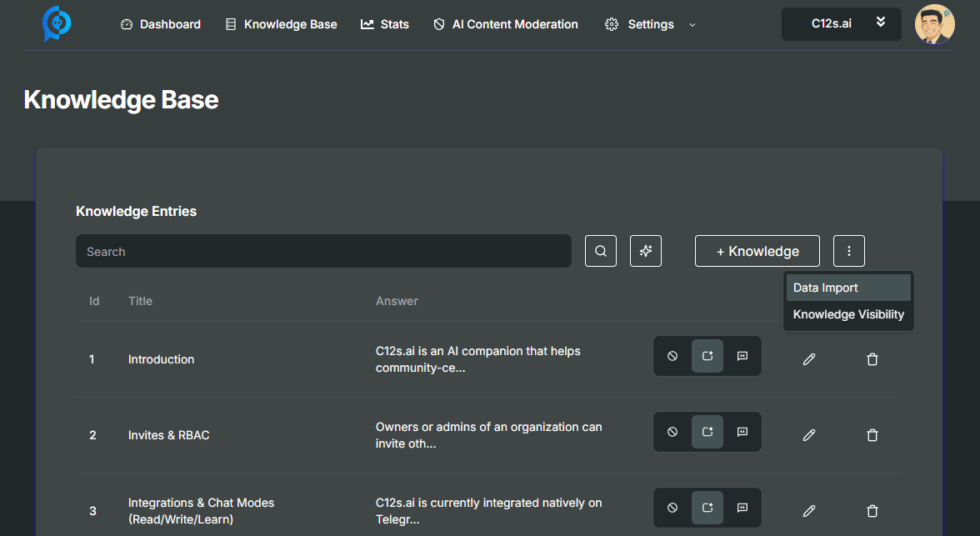
Task: Click the C12s.ai logo in the navbar
Action: tap(57, 23)
